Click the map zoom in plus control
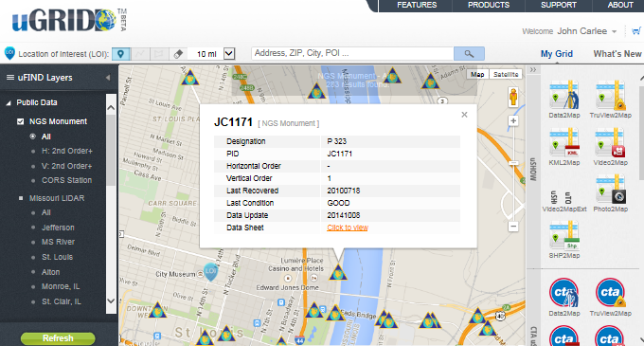This screenshot has width=644, height=346. 513,120
